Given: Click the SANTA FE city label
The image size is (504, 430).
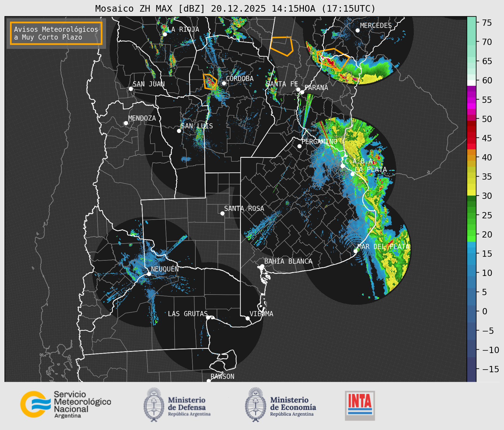Looking at the screenshot, I should point(282,84).
